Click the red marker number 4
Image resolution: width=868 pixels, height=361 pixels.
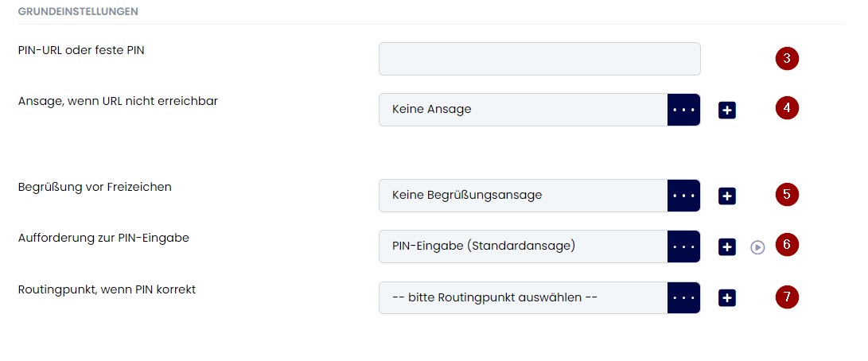click(787, 107)
